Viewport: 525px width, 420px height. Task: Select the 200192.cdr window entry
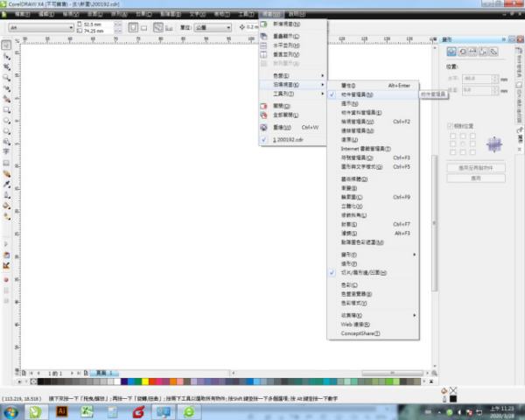coord(293,140)
